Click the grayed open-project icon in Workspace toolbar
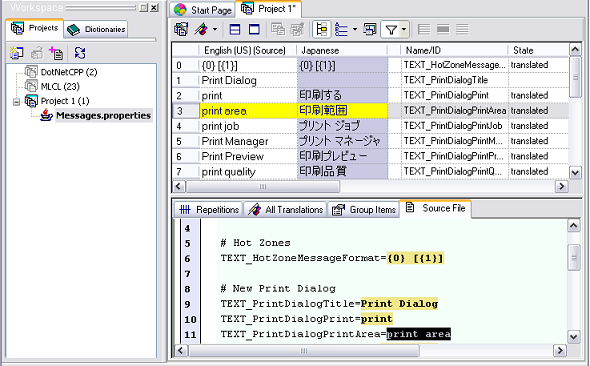Screen dimensions: 590x366 (x=36, y=53)
